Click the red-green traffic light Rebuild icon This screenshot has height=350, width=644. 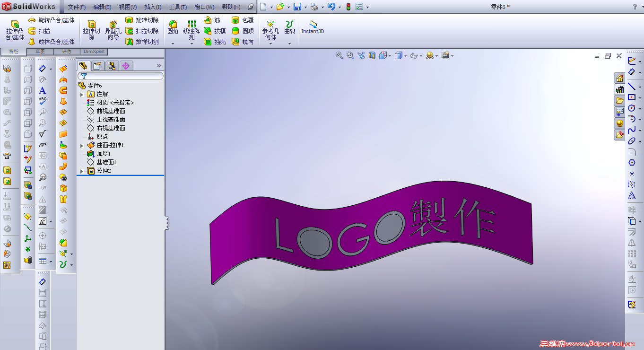point(348,7)
